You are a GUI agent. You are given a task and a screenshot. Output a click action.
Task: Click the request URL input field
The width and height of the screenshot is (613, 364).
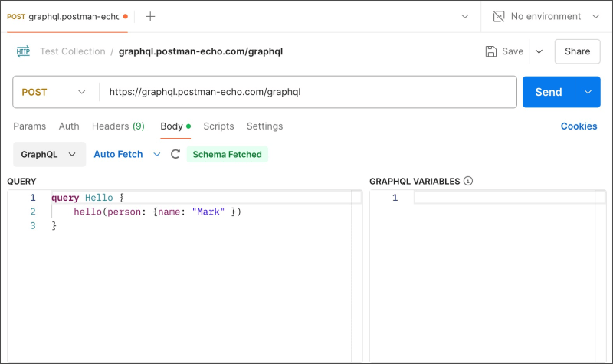(x=308, y=92)
